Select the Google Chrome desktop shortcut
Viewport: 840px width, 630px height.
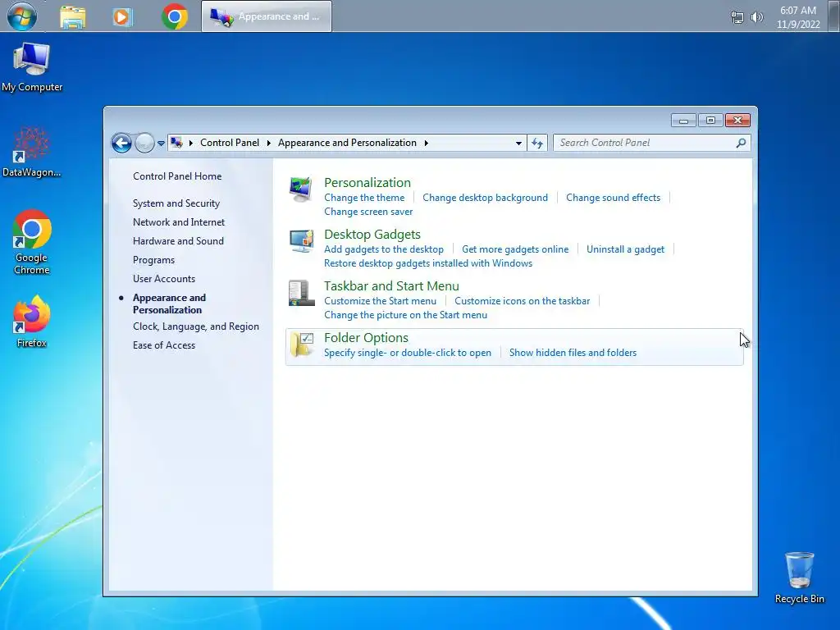pos(32,242)
